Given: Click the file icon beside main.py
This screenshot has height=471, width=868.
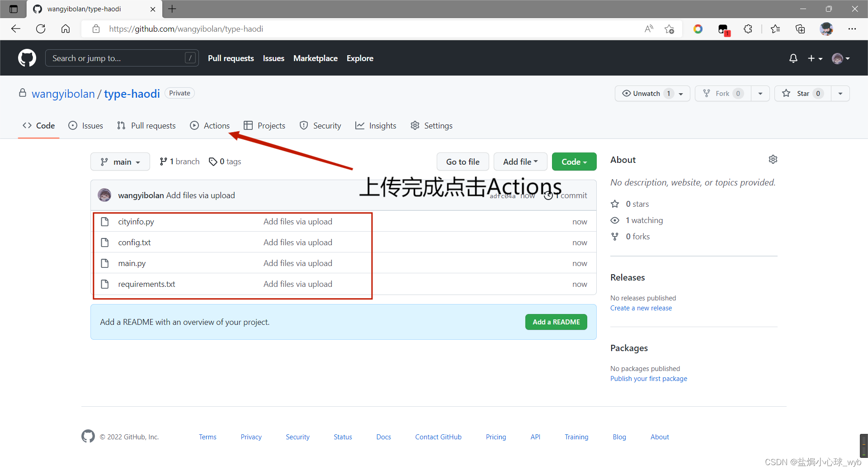Looking at the screenshot, I should pos(105,263).
